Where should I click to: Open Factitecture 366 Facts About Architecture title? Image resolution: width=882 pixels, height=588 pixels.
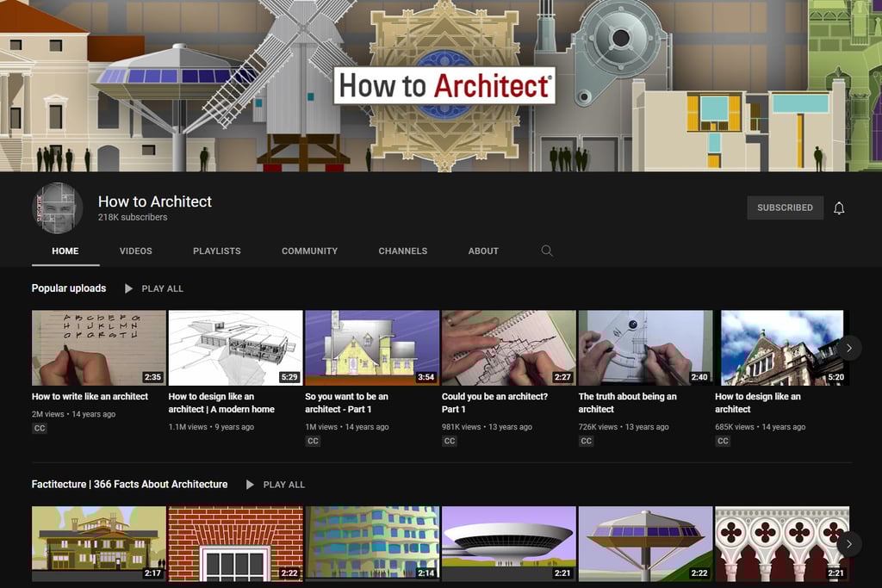(129, 485)
